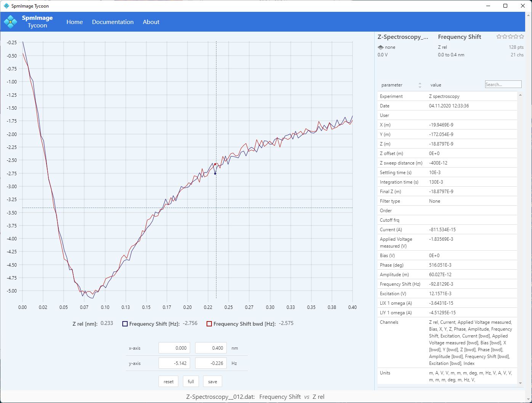Rate the spectrum three stars
This screenshot has width=532, height=403.
click(510, 37)
